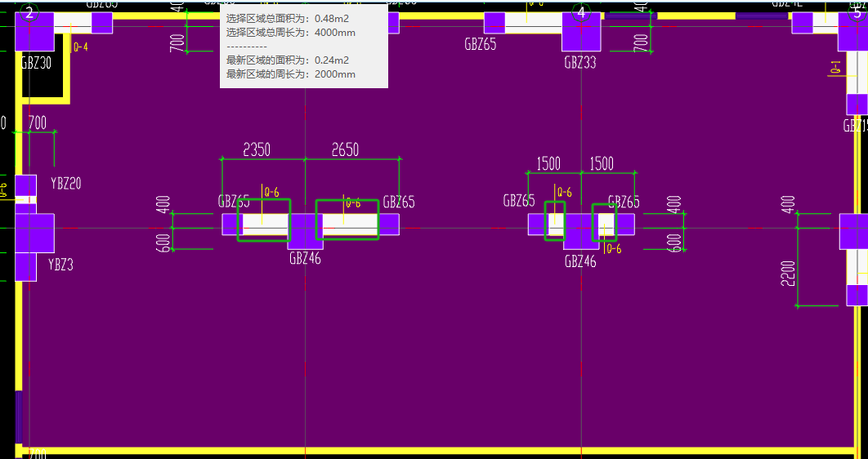Select the 2650 dimension text
This screenshot has height=459, width=868.
345,149
